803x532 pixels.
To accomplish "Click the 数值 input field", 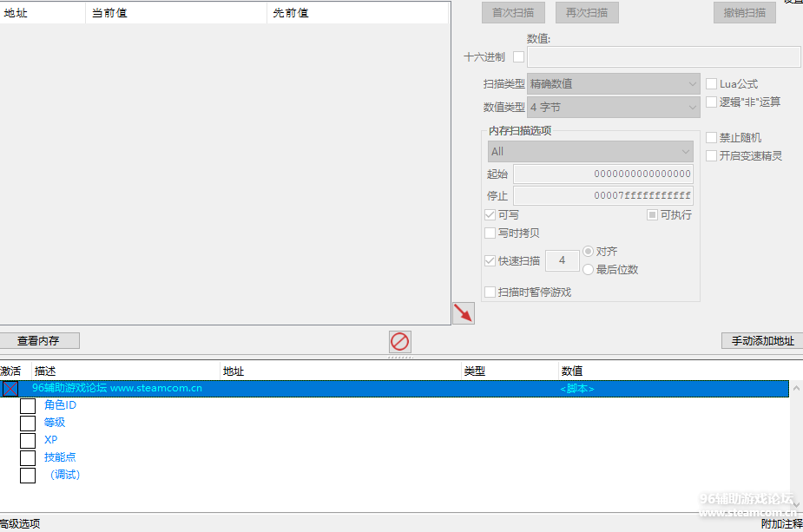I will point(663,57).
